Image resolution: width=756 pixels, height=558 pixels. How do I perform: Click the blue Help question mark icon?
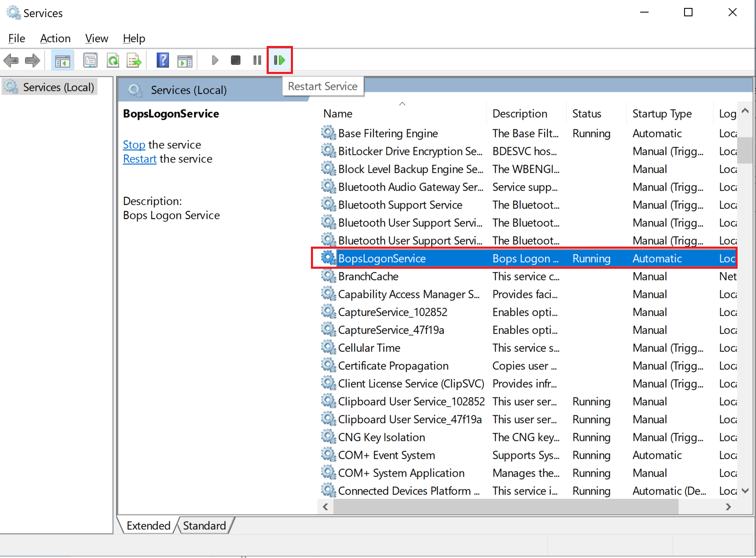163,61
